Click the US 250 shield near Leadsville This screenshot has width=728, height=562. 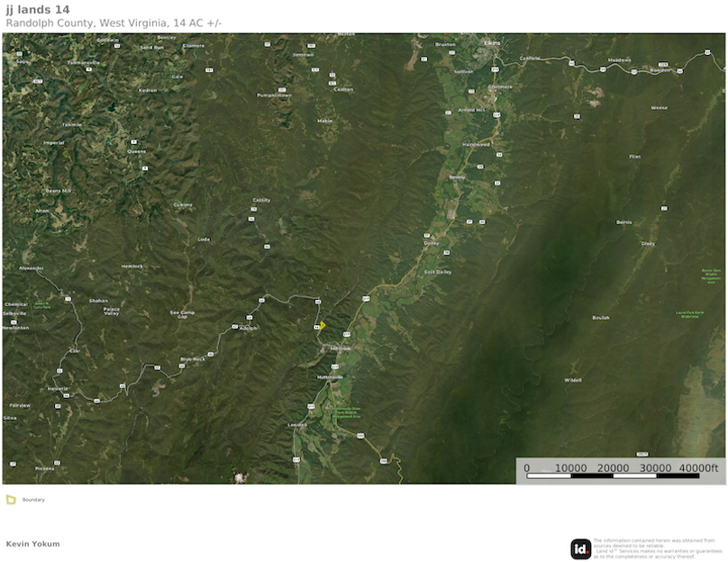point(312,405)
